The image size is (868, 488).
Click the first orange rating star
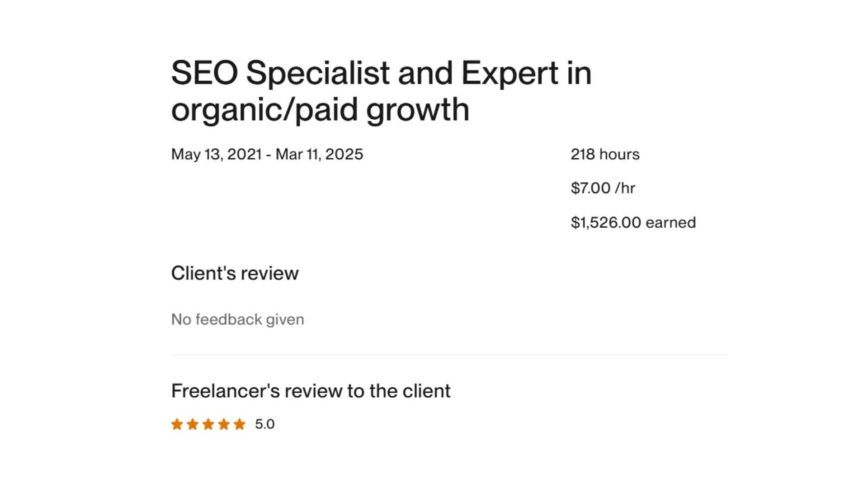pos(177,424)
